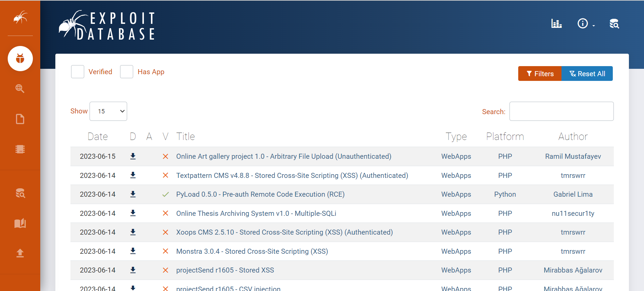Image resolution: width=644 pixels, height=291 pixels.
Task: Toggle the Has App checkbox
Action: pos(126,72)
